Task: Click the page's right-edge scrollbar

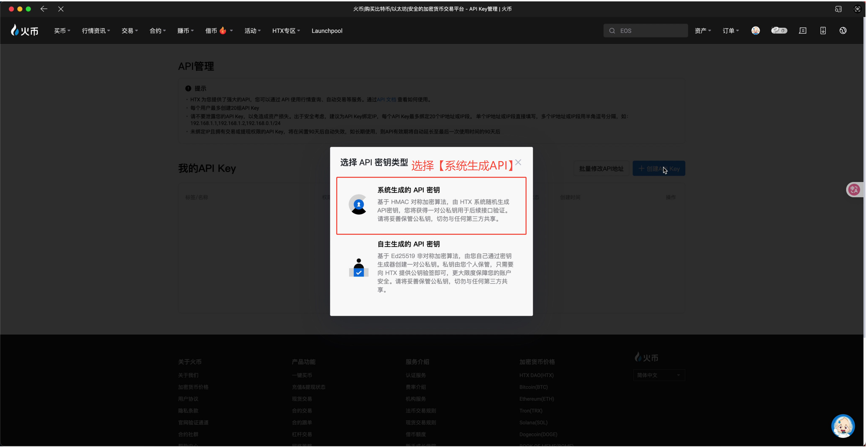Action: point(865,177)
